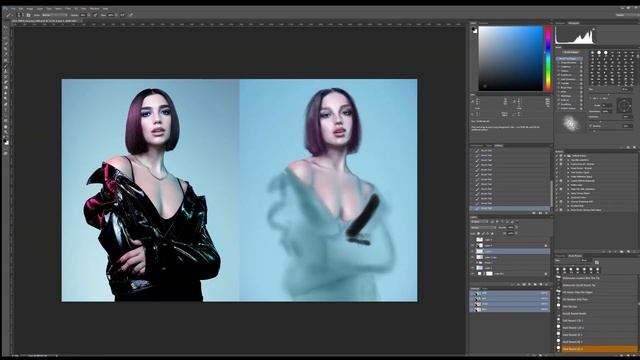Image resolution: width=640 pixels, height=360 pixels.
Task: Select the Zoom tool
Action: point(6,132)
